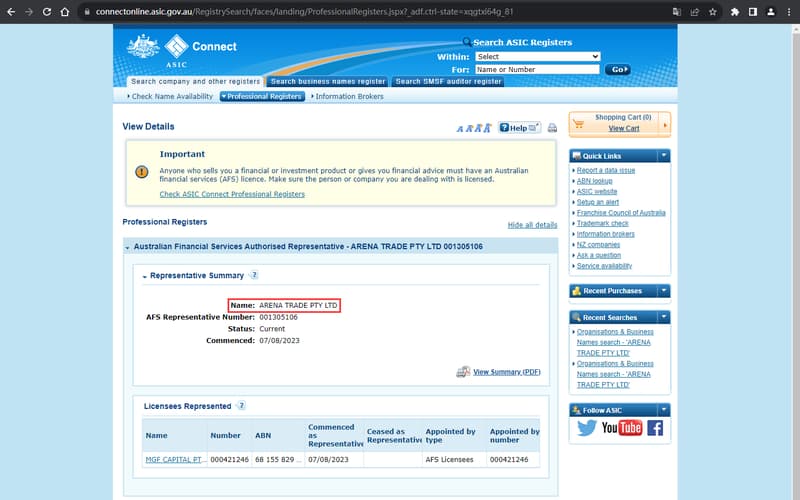Open Franchise Council of Australia link

[621, 213]
